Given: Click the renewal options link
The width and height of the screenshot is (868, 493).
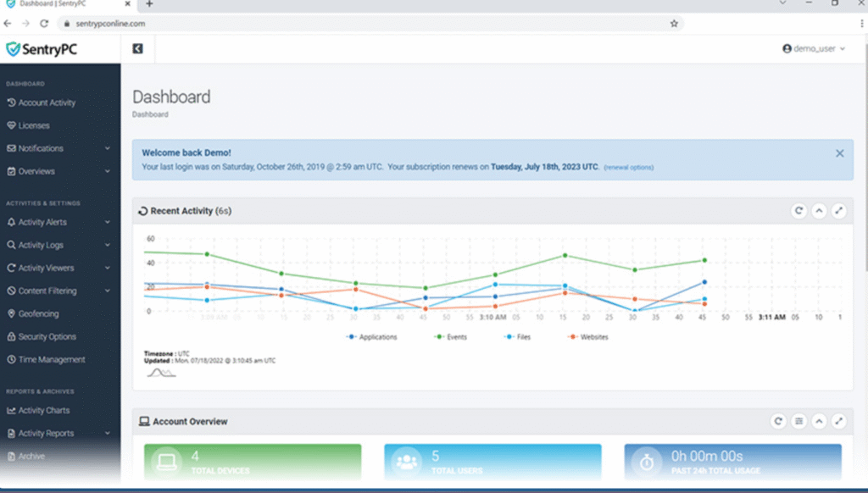Looking at the screenshot, I should point(629,167).
